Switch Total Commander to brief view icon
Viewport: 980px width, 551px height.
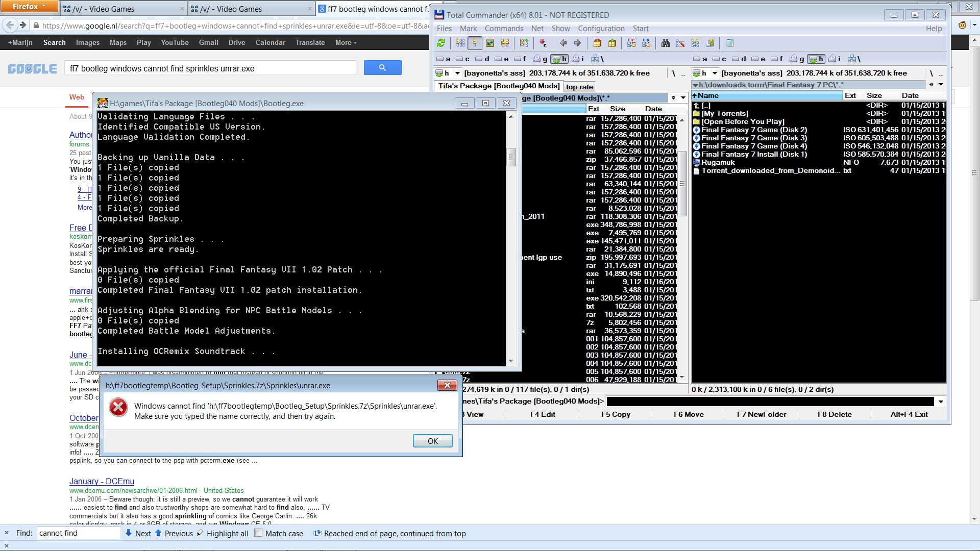[460, 43]
